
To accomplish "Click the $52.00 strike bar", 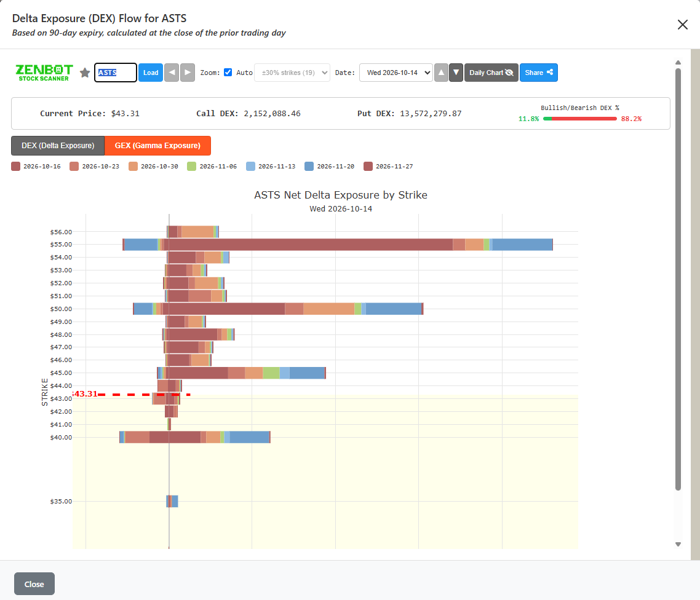I will coord(194,283).
